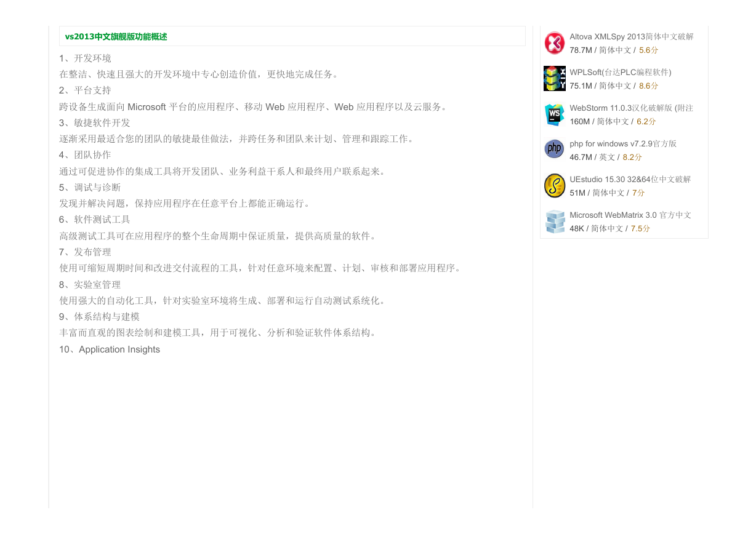Open the Microsoft WebMatrix cube icon
Image resolution: width=756 pixels, height=534 pixels.
[555, 221]
